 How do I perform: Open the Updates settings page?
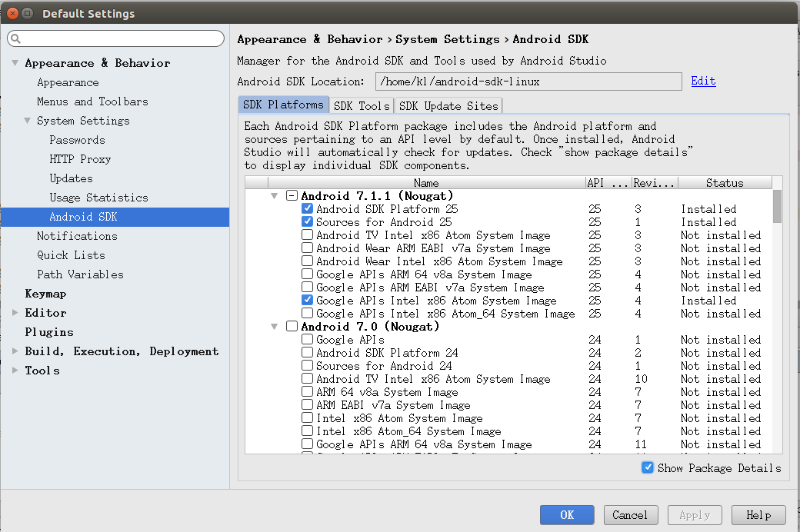point(71,178)
